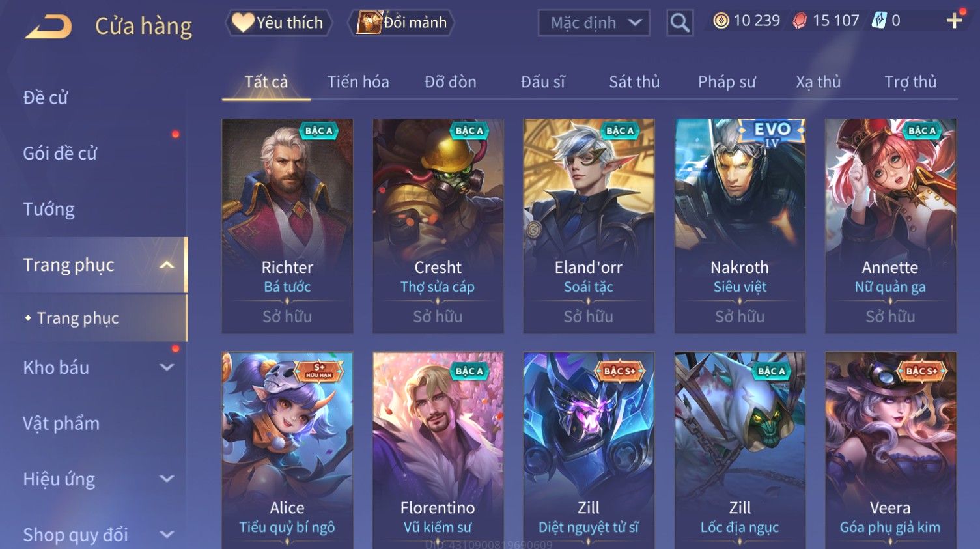The image size is (980, 549).
Task: Switch to the Pháp sư tab
Action: tap(727, 82)
